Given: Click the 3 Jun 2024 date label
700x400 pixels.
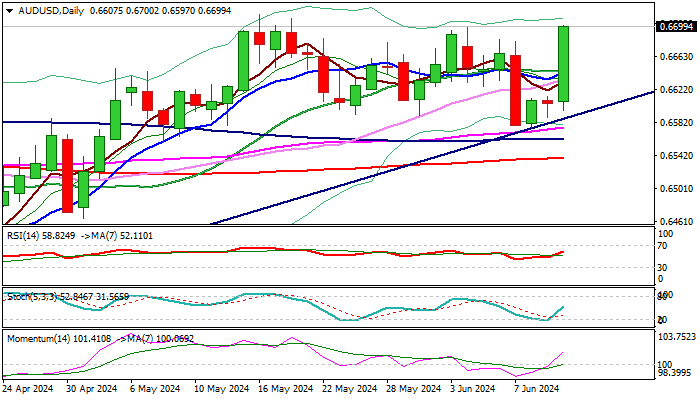Looking at the screenshot, I should pyautogui.click(x=473, y=389).
